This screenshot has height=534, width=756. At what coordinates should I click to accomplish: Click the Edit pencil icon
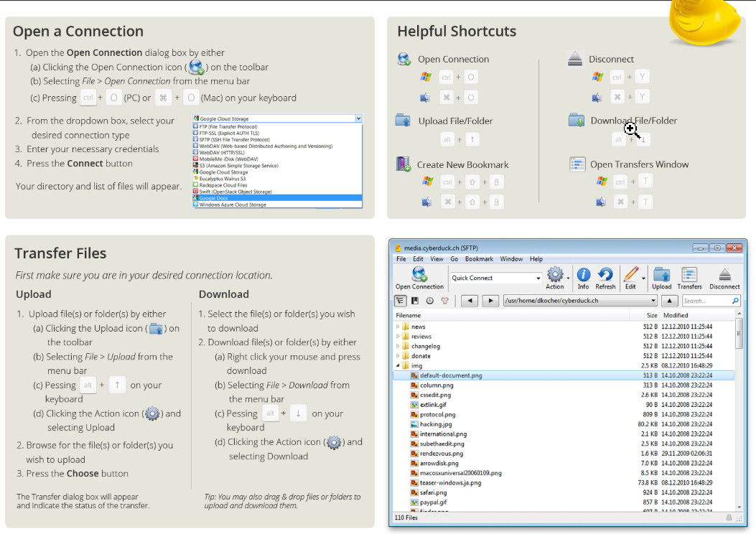click(630, 275)
